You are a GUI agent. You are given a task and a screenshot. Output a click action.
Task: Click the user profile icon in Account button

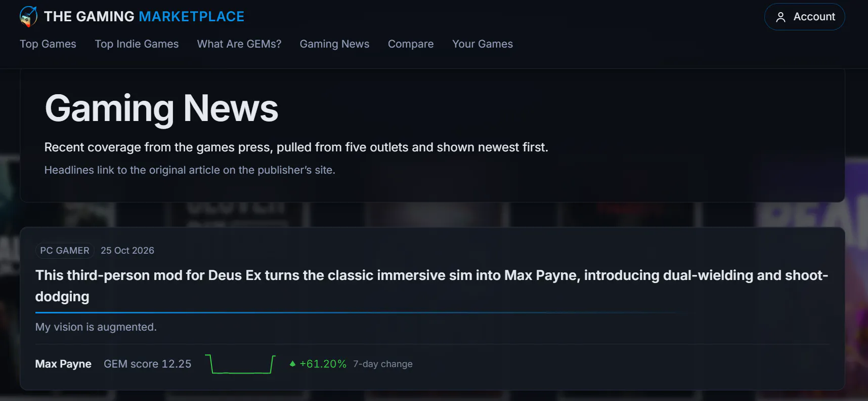coord(780,17)
